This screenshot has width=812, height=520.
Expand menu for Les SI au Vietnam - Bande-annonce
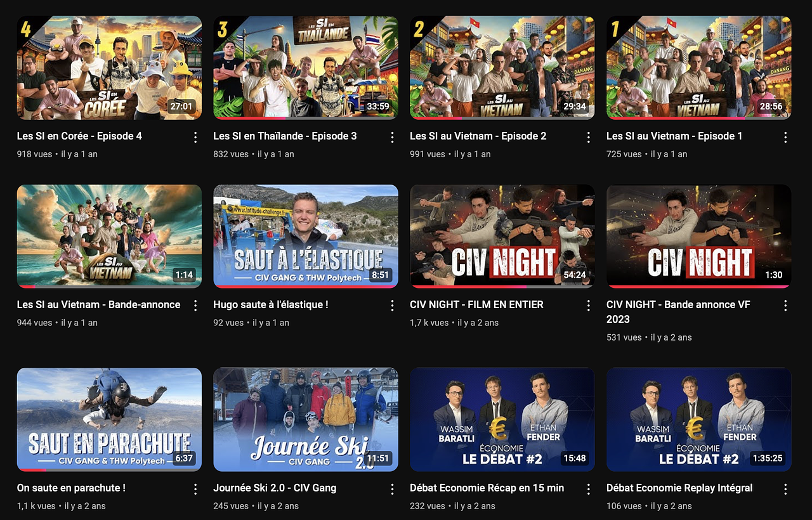click(195, 306)
